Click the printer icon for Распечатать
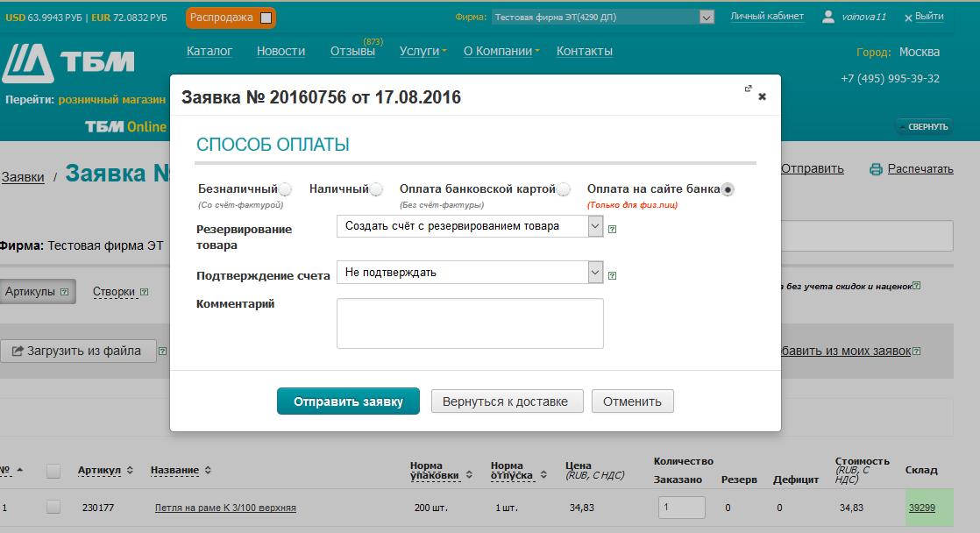The height and width of the screenshot is (533, 980). [876, 169]
